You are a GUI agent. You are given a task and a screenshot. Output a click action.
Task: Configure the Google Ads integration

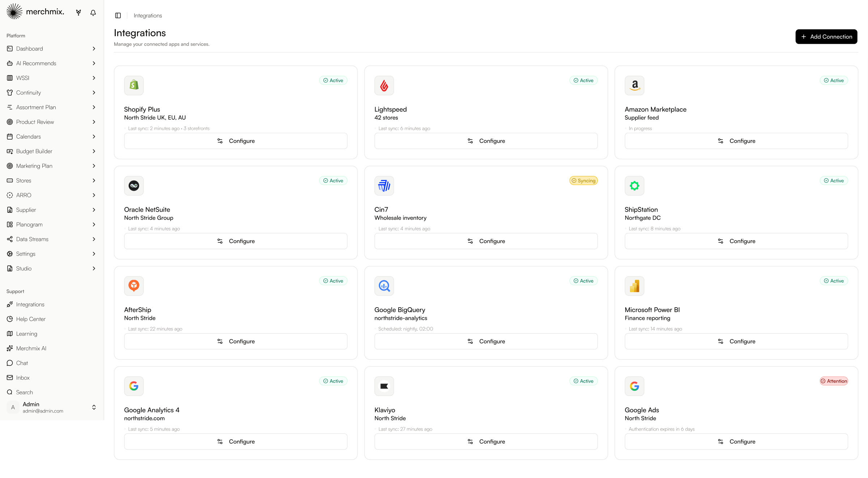pyautogui.click(x=736, y=441)
